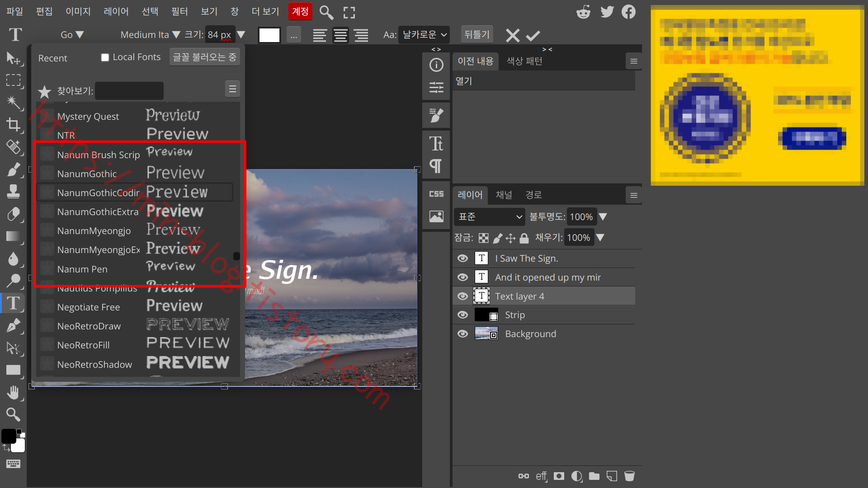Viewport: 868px width, 488px height.
Task: Click the 글꼴 불러오는 중 button
Action: click(x=205, y=57)
